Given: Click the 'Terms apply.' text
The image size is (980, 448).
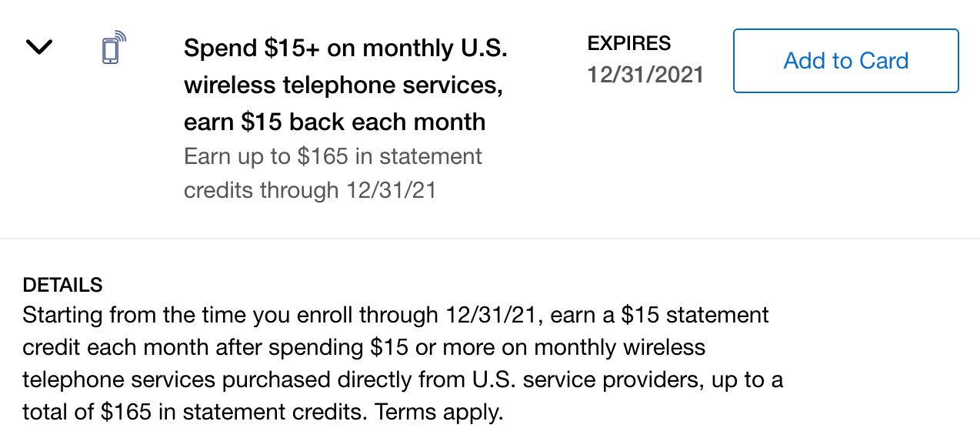Looking at the screenshot, I should pos(438,412).
